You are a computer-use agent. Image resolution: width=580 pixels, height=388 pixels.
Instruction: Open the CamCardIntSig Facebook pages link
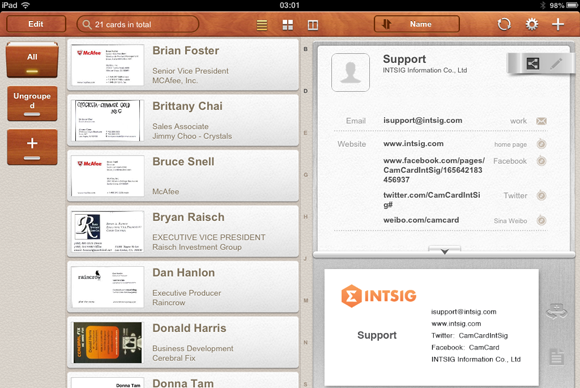pyautogui.click(x=434, y=170)
